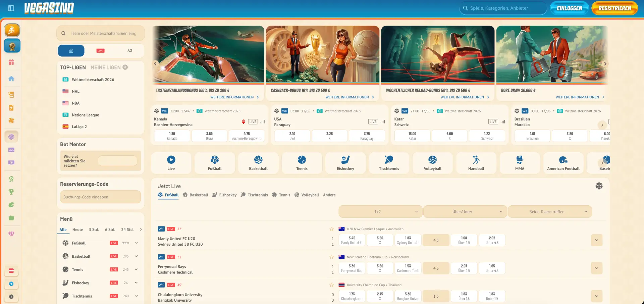Select the MMA sport category tile
The image size is (644, 304).
(x=520, y=163)
